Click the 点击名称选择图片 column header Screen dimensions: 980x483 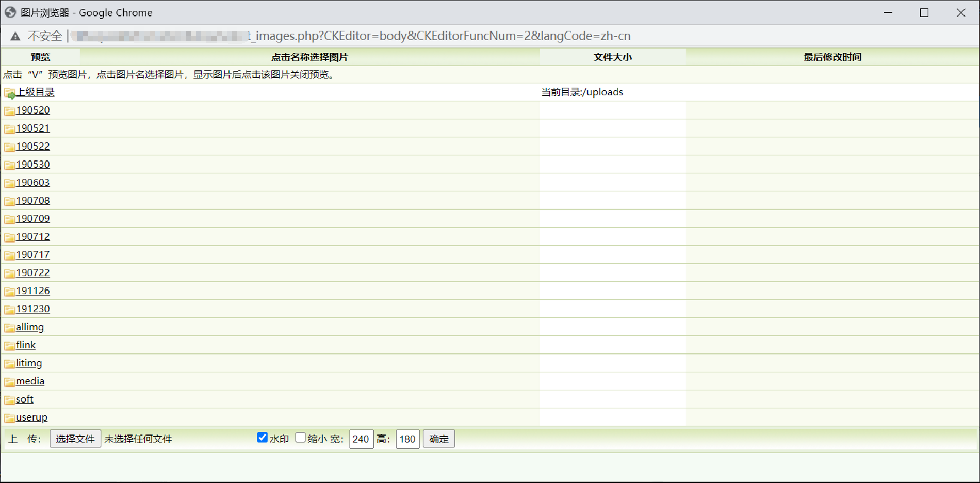click(x=309, y=57)
